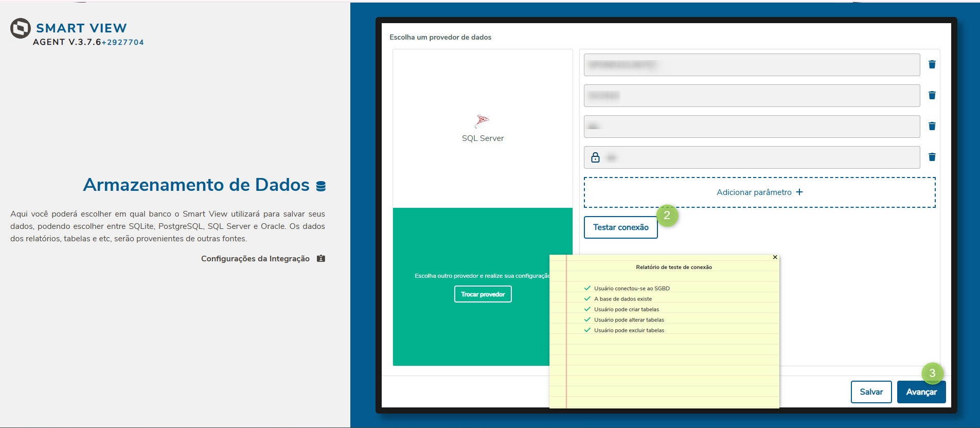Focus the first connection parameter field
Screen dimensions: 980x428
pyautogui.click(x=752, y=65)
